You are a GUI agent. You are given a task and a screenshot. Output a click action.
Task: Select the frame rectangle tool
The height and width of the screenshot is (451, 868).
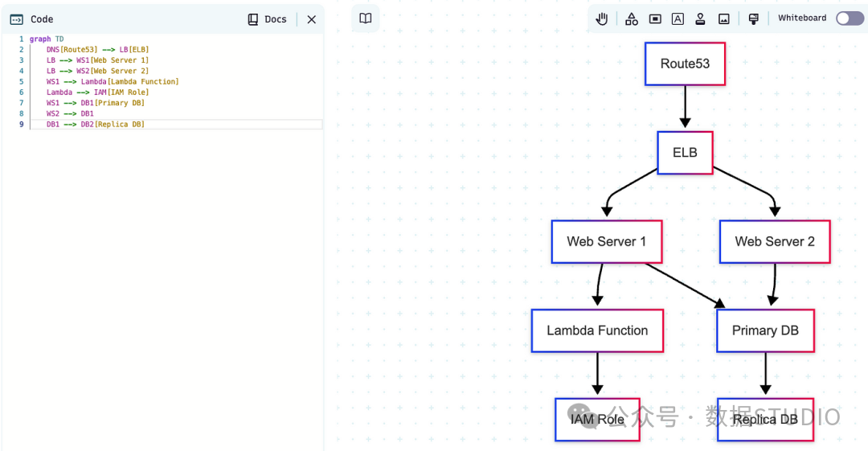pos(655,18)
